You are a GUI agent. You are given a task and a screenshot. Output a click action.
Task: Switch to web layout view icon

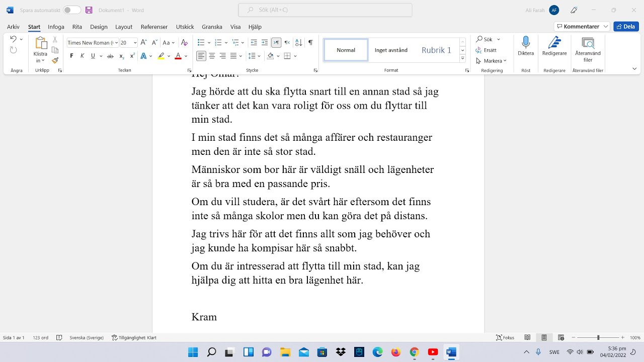(x=561, y=338)
